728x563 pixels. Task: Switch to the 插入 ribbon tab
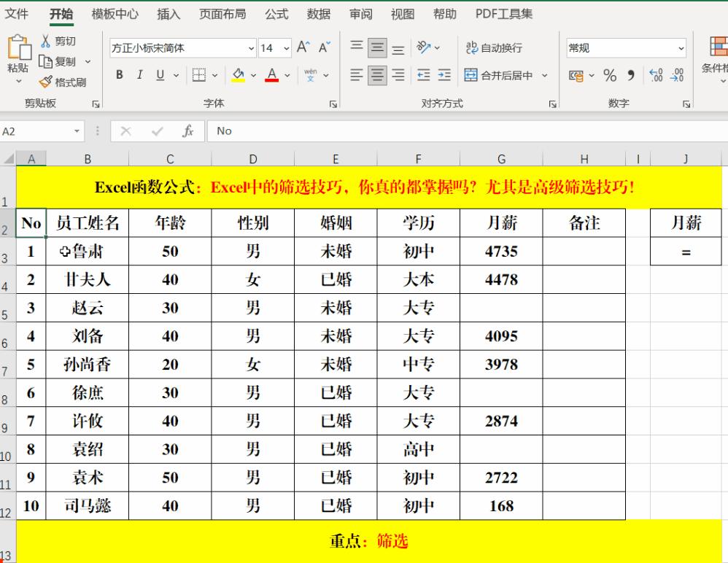pyautogui.click(x=169, y=13)
